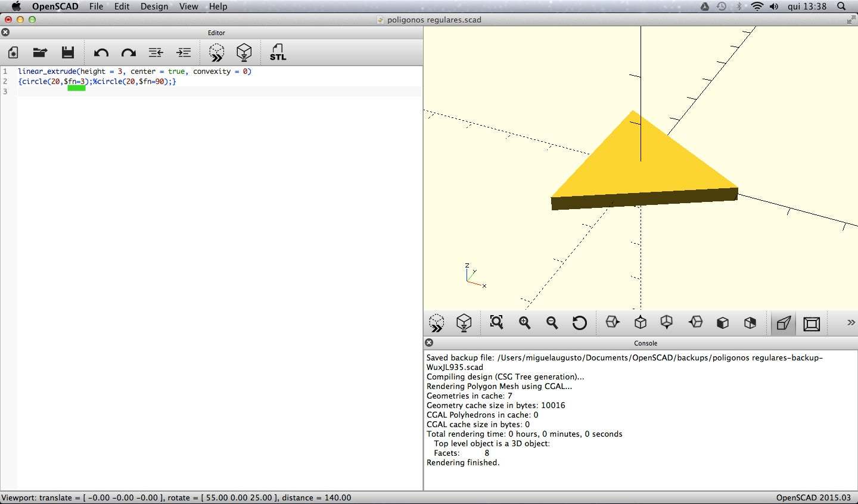Expand the viewport toolbar overflow arrows
The width and height of the screenshot is (858, 504).
pyautogui.click(x=851, y=322)
